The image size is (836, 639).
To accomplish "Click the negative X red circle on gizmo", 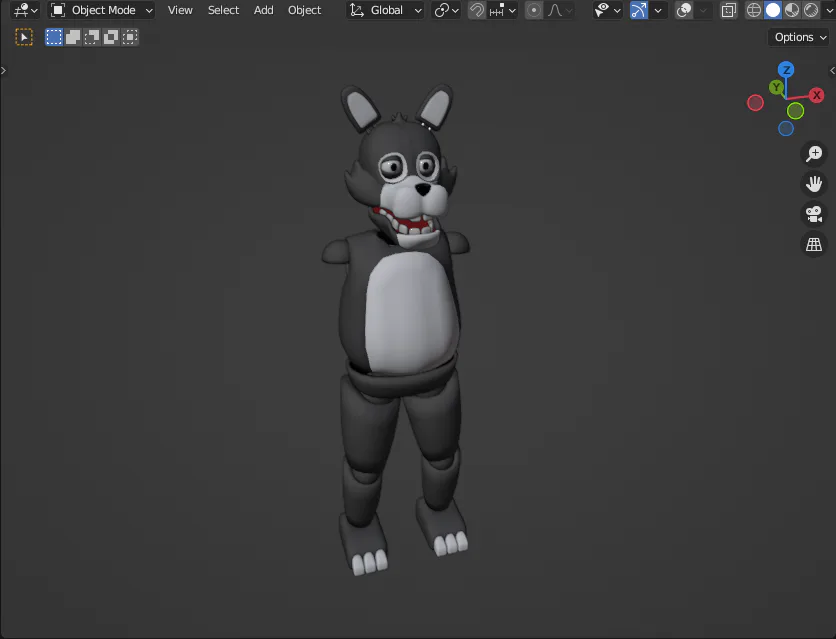I will click(x=755, y=103).
